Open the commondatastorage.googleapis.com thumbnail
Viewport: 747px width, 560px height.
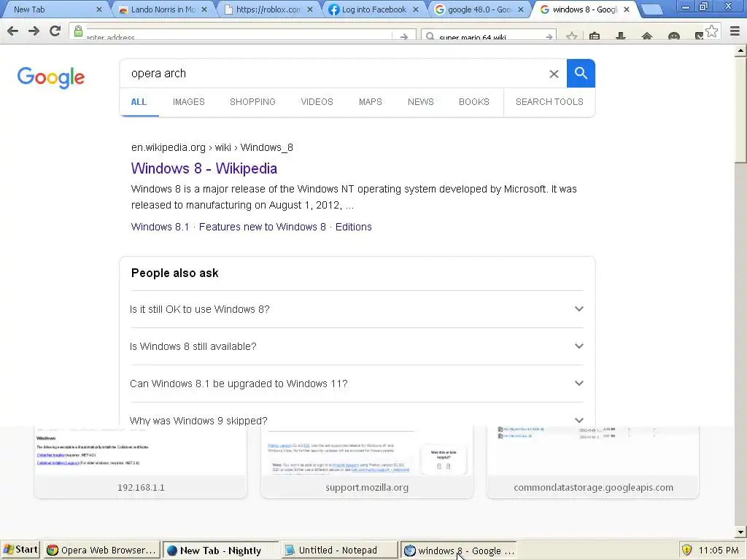[x=593, y=462]
